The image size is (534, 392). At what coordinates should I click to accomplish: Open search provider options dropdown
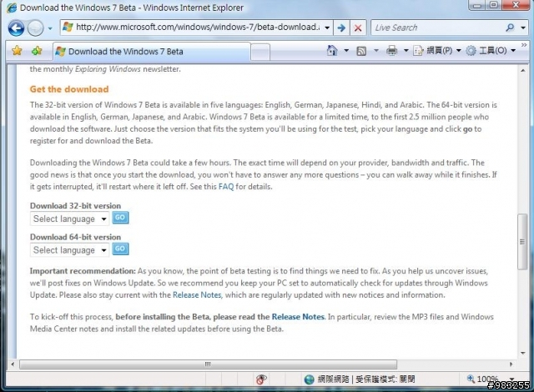coord(523,28)
